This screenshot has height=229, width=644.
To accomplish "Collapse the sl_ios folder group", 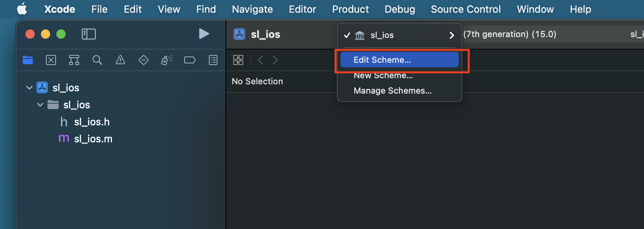I will point(40,105).
